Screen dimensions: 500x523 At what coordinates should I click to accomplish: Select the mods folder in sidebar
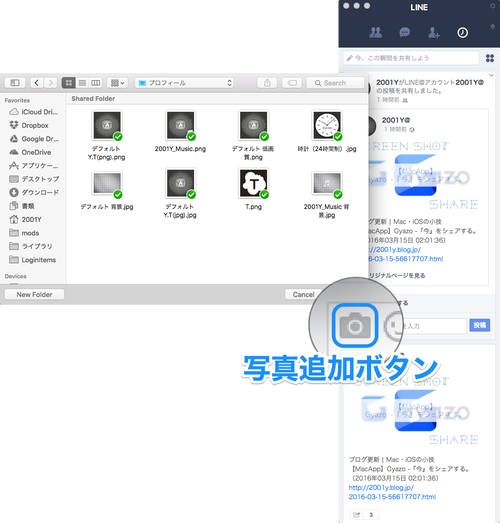(x=24, y=233)
